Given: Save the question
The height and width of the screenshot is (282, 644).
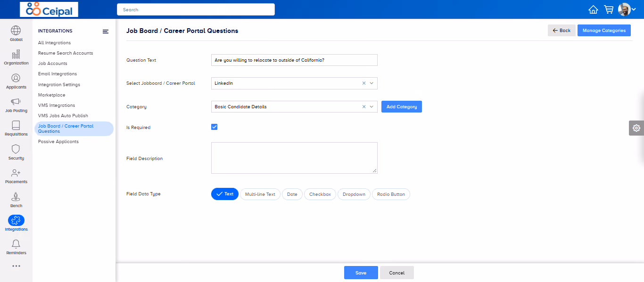Looking at the screenshot, I should click(x=361, y=273).
